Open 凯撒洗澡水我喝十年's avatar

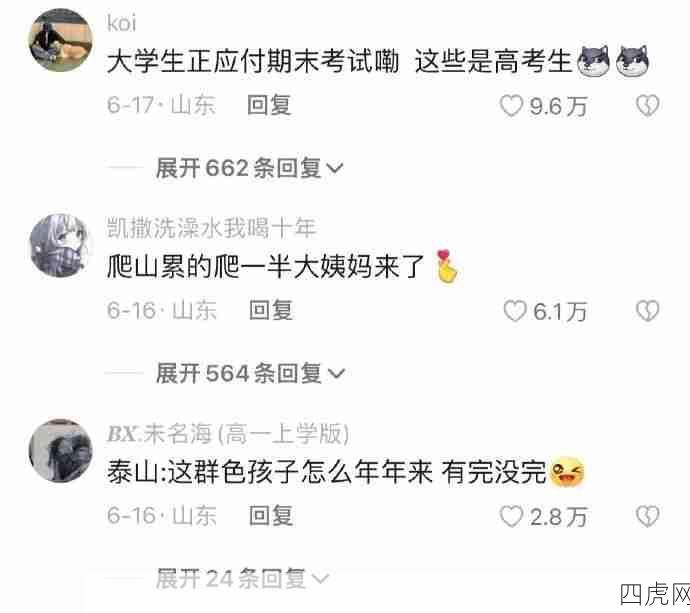tap(60, 245)
